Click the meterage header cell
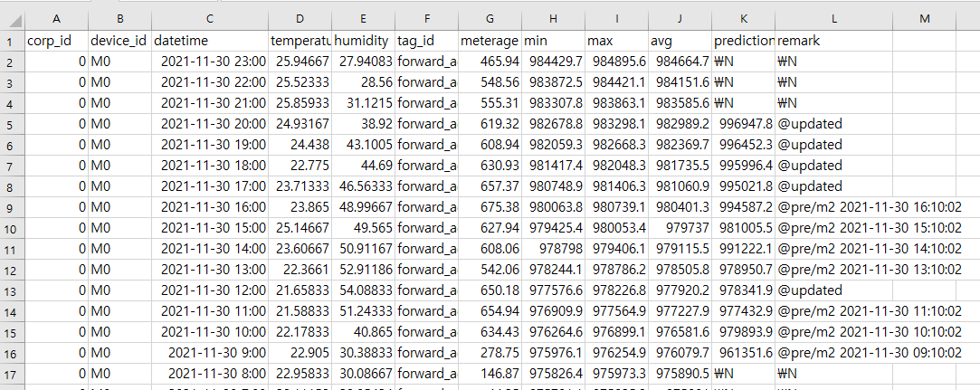 [x=490, y=41]
